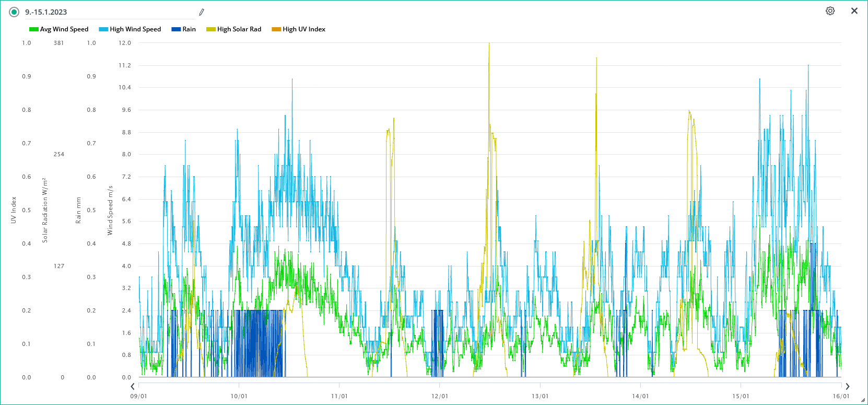Edit chart title with pencil icon
The image size is (868, 405).
(202, 12)
